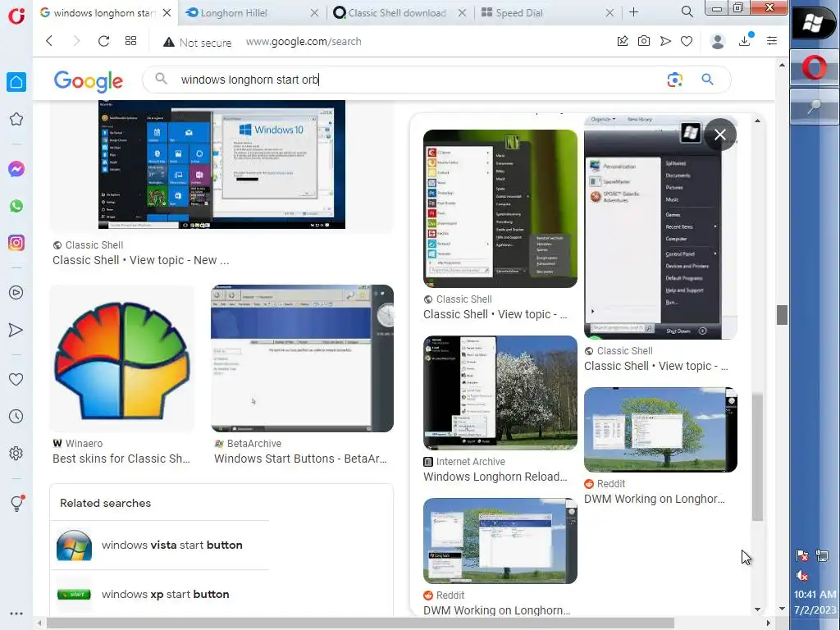This screenshot has height=630, width=840.
Task: Open the Player sidebar icon
Action: pos(16,293)
